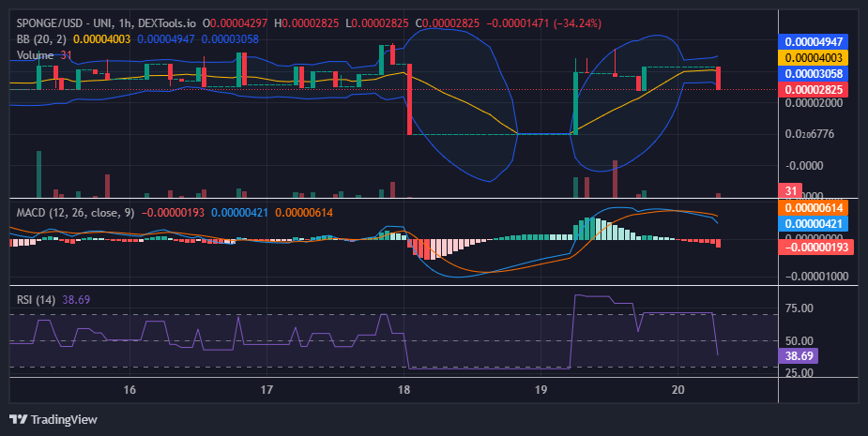The height and width of the screenshot is (436, 868).
Task: Click the red -0.00000193 histogram label
Action: (x=816, y=247)
